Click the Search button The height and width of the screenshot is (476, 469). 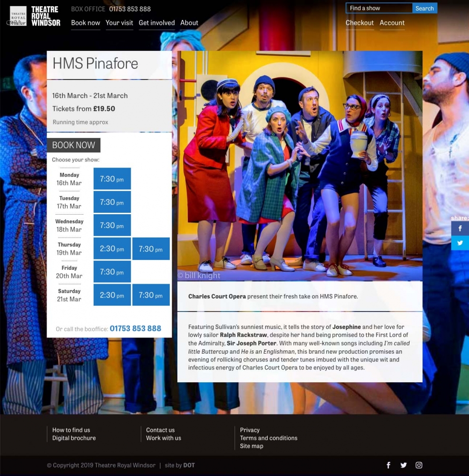425,8
